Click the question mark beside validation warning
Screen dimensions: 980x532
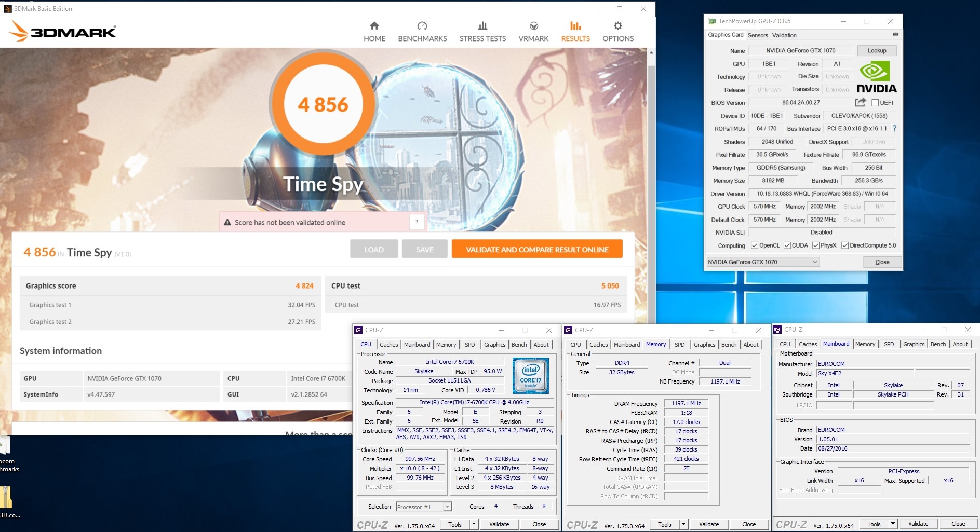coord(417,222)
